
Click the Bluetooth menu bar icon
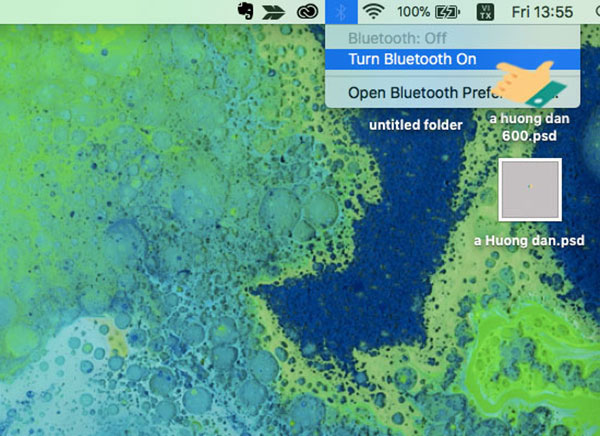pos(341,12)
